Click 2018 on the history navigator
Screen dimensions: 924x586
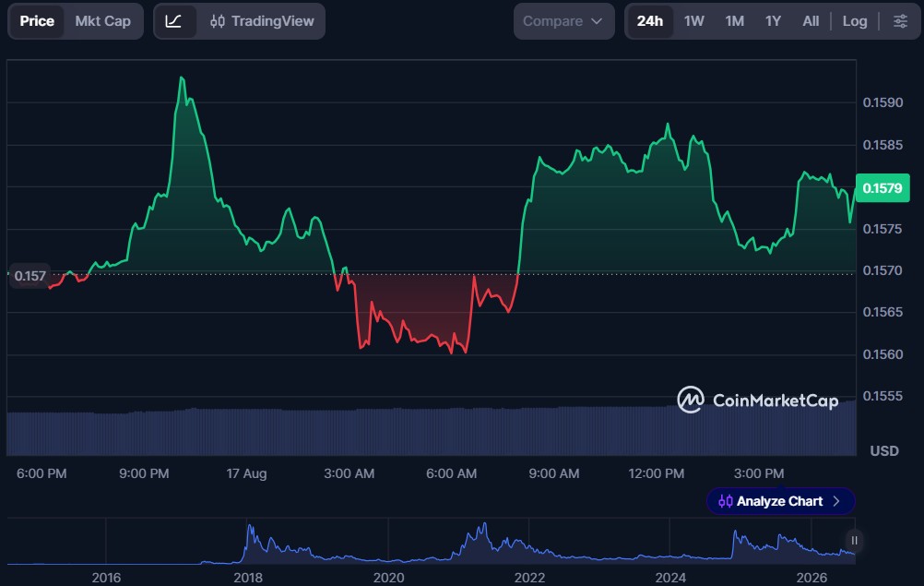247,578
